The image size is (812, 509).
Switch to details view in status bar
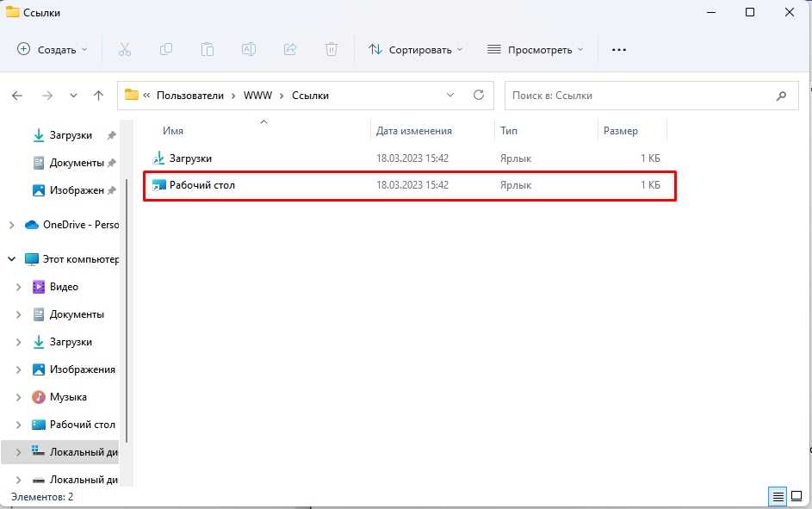pos(778,496)
